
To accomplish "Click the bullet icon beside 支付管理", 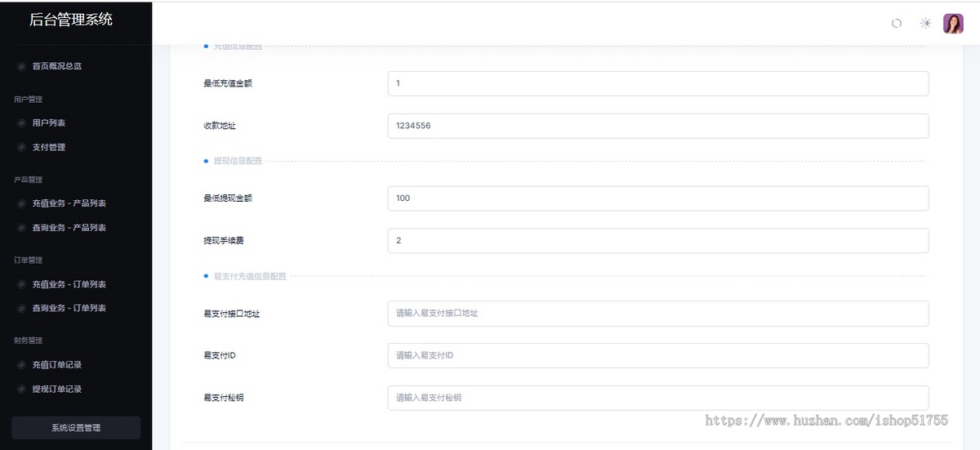I will (21, 148).
